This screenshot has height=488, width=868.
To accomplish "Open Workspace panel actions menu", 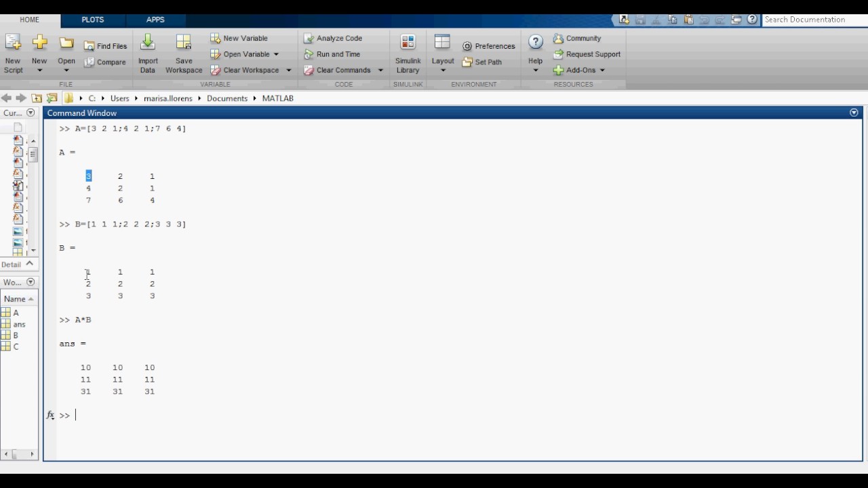I will coord(31,282).
